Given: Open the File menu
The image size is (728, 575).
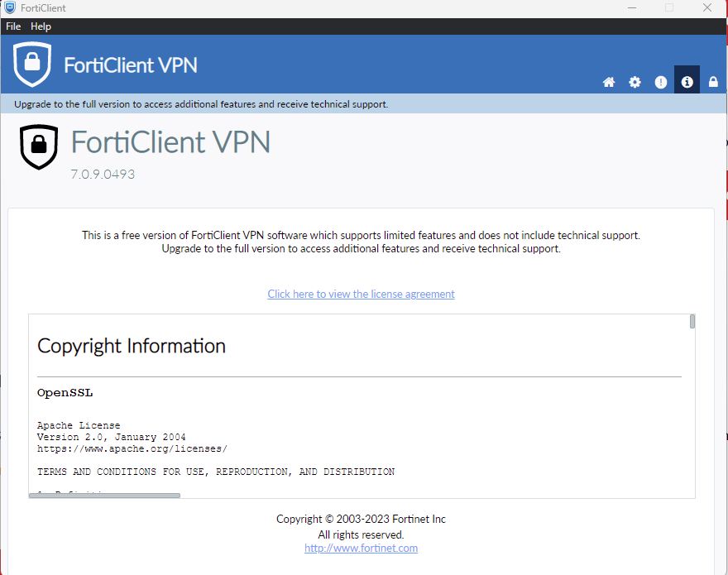Looking at the screenshot, I should pos(13,26).
